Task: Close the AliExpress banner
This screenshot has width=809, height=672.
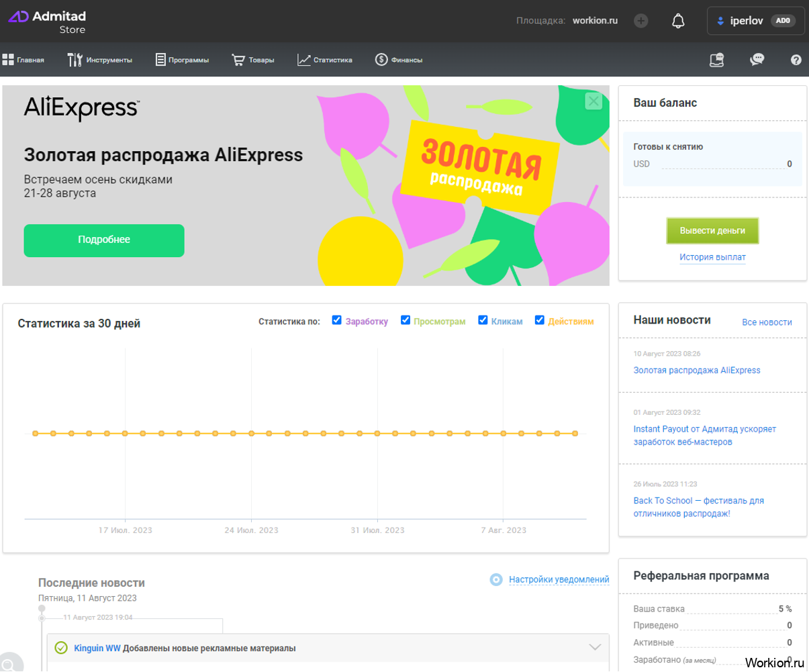Action: (x=593, y=101)
